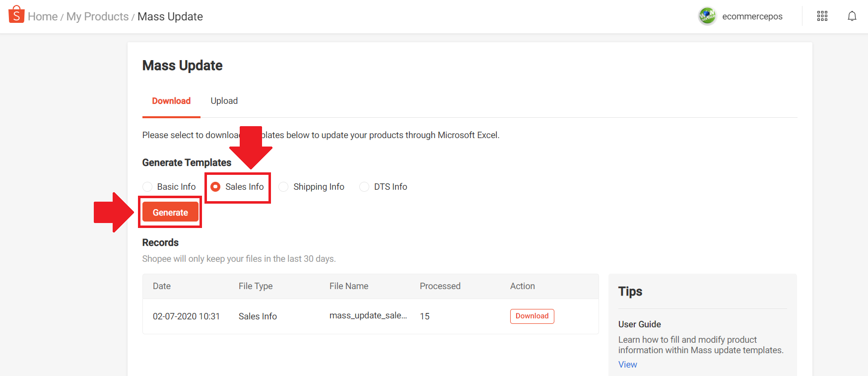Click the Shopee logo icon
The width and height of the screenshot is (868, 376).
(16, 14)
